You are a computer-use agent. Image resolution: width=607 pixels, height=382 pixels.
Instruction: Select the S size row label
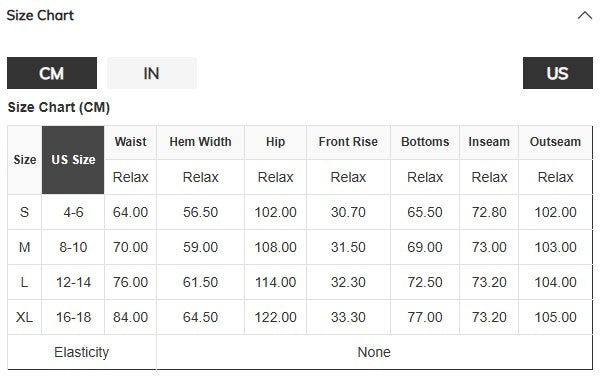pos(24,212)
